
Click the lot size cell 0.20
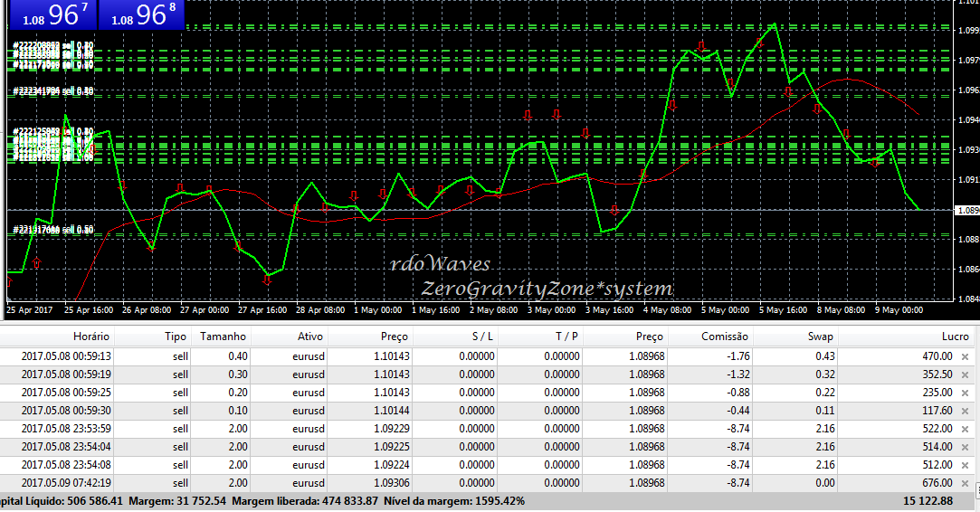coord(237,393)
